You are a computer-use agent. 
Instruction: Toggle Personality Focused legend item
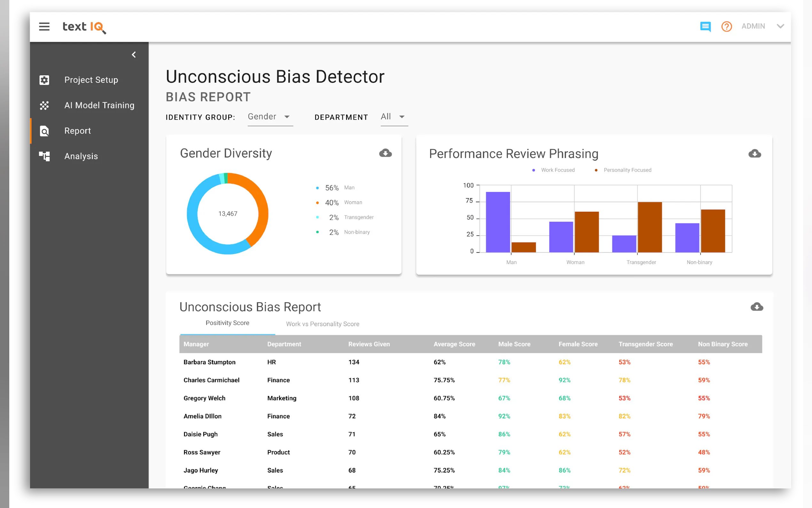627,170
